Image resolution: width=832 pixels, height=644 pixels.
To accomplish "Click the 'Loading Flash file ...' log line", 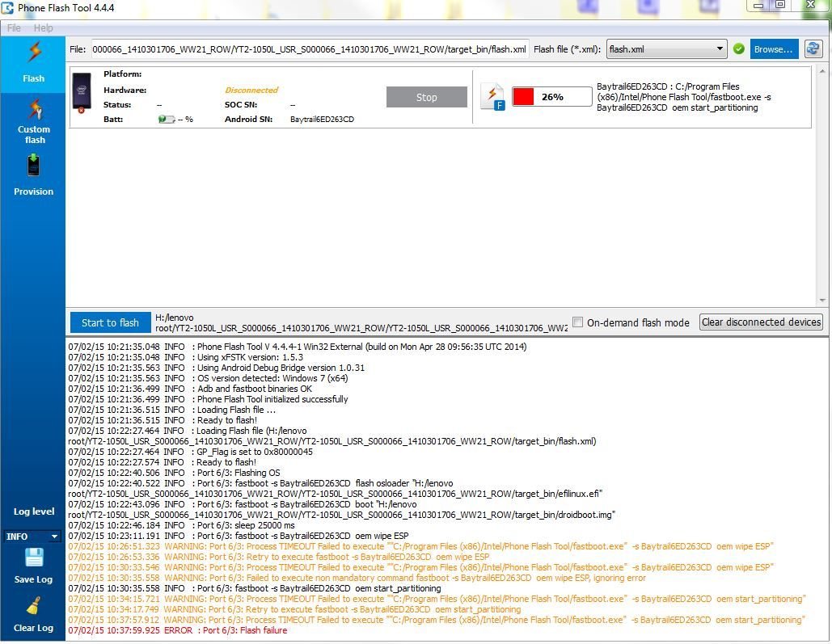I will click(x=172, y=410).
